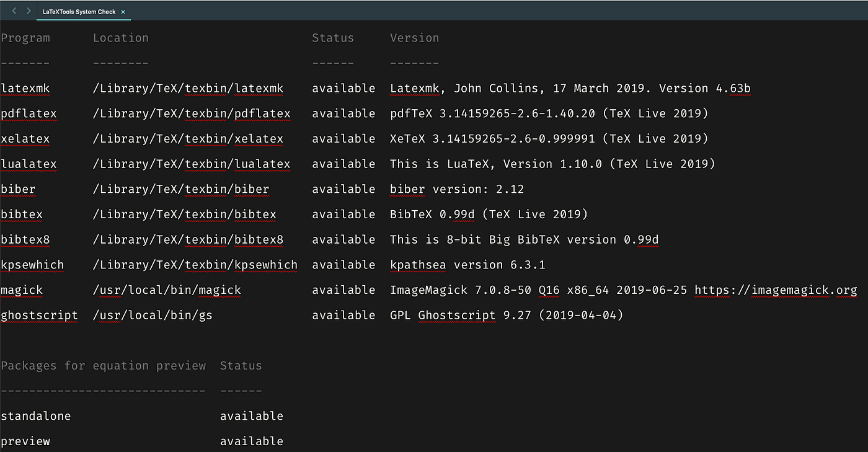Viewport: 868px width, 452px height.
Task: Click the kpsewhich program name
Action: point(32,265)
